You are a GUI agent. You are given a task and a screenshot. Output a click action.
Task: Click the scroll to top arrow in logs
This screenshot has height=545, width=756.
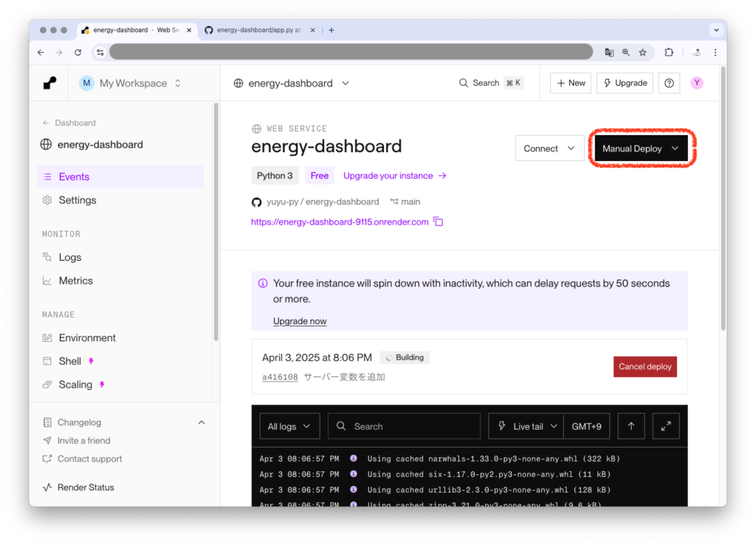(x=631, y=426)
